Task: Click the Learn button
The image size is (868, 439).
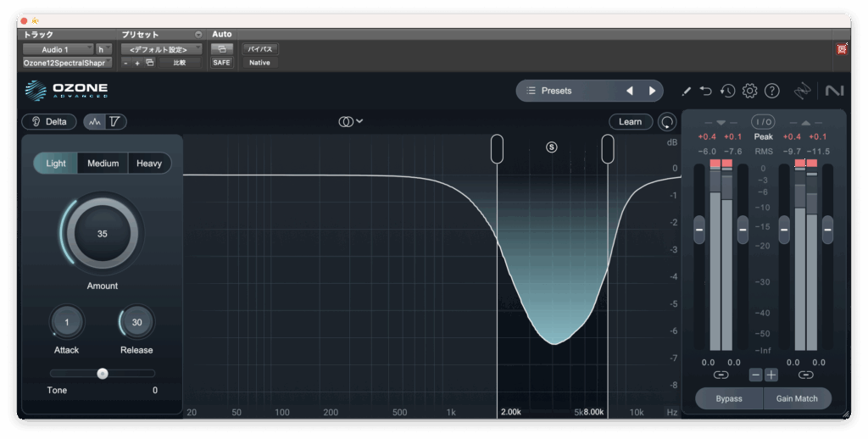Action: click(630, 122)
